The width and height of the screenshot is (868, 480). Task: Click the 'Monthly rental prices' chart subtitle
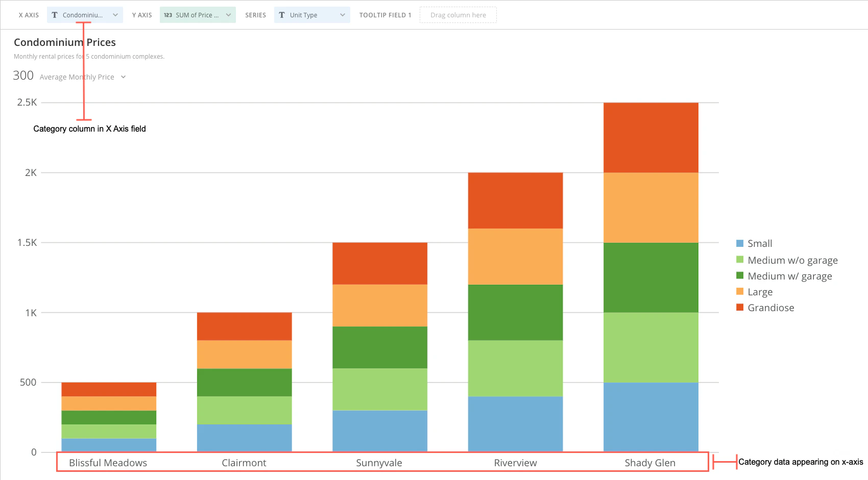click(89, 57)
